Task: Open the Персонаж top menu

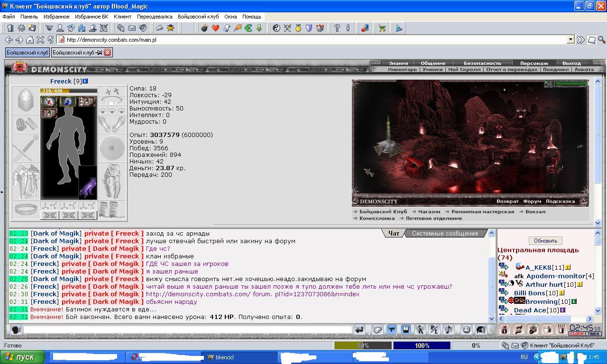Action: coord(534,63)
